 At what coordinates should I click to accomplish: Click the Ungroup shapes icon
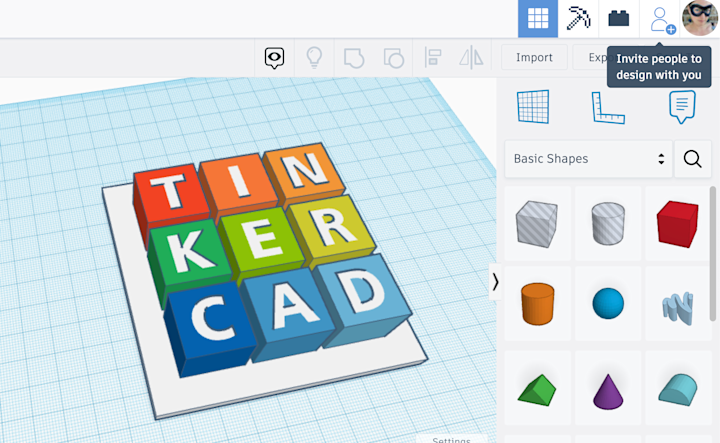tap(393, 58)
